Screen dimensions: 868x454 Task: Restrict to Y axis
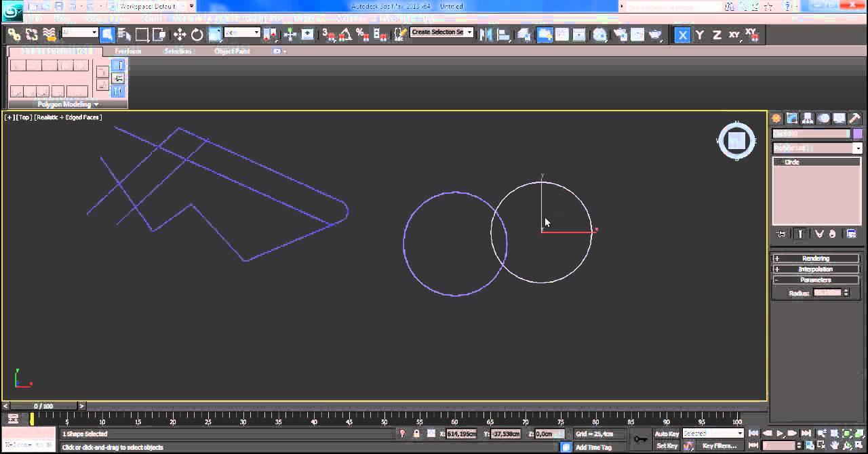[x=699, y=35]
